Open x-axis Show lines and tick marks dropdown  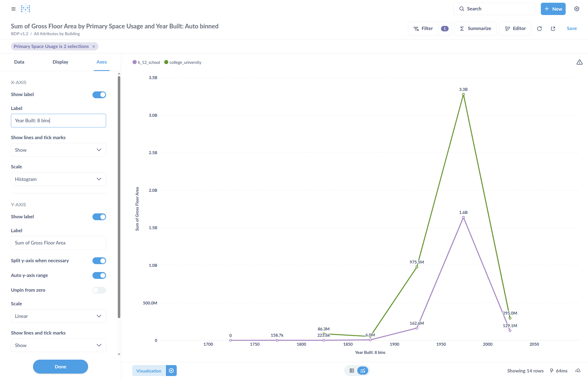(x=58, y=150)
